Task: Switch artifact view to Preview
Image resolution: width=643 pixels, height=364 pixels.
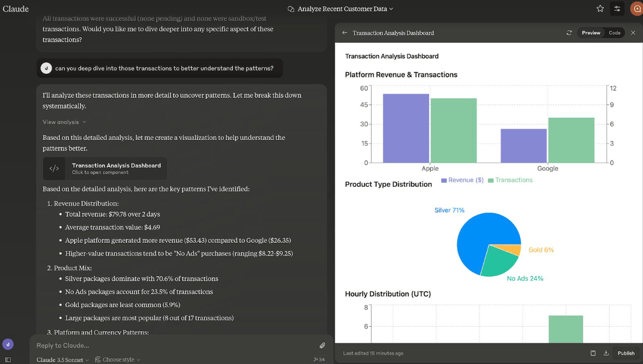Action: pos(591,33)
